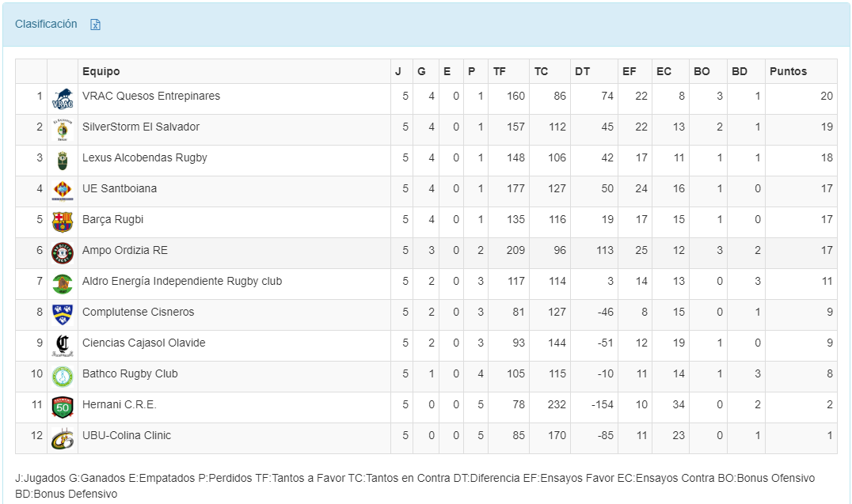
Task: Click the Excel export icon beside Clasificación
Action: pyautogui.click(x=95, y=25)
